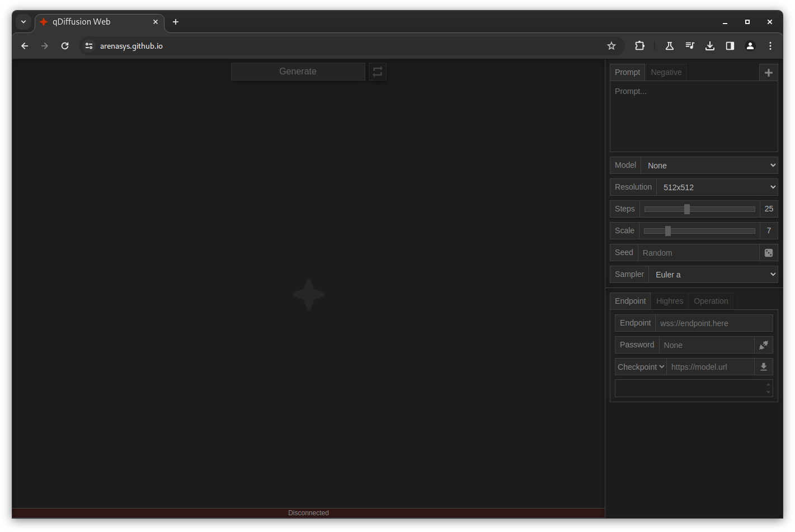795x532 pixels.
Task: Click the Scale value field showing 7
Action: pyautogui.click(x=769, y=231)
